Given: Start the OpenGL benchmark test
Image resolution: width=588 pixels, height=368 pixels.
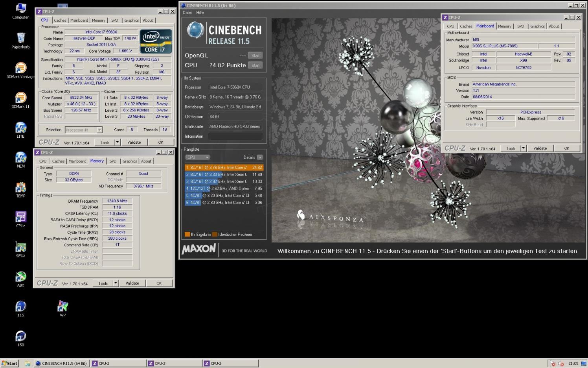Looking at the screenshot, I should [x=255, y=55].
